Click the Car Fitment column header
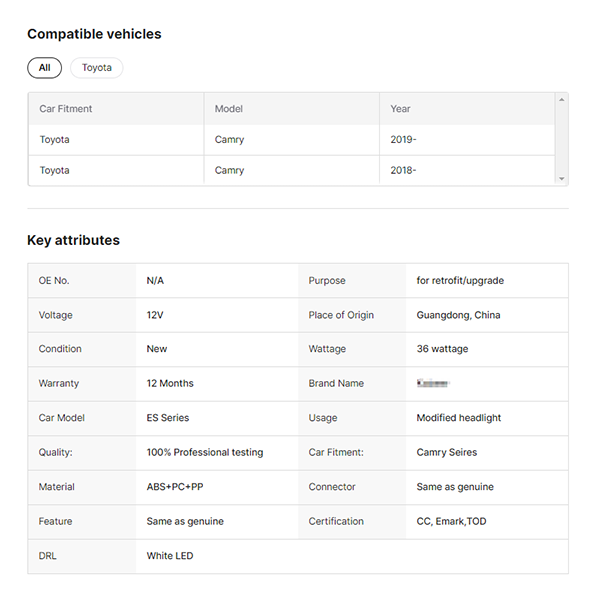The height and width of the screenshot is (600, 600). [66, 109]
